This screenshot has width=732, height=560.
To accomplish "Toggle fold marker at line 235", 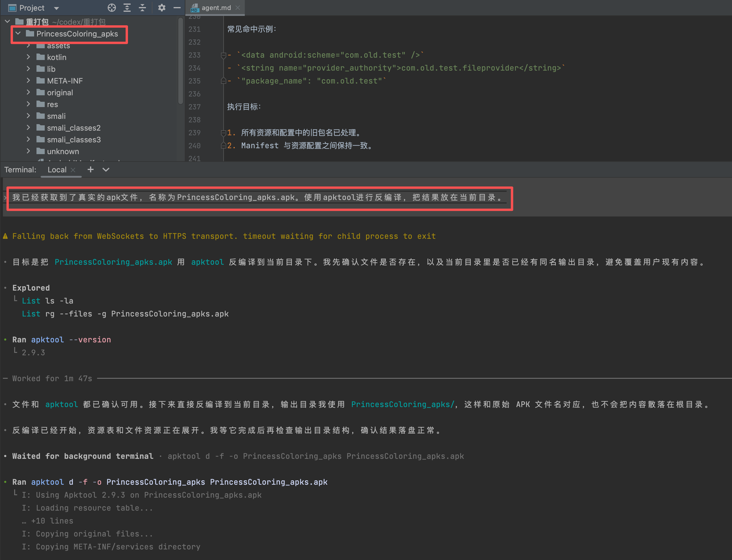I will coord(223,81).
